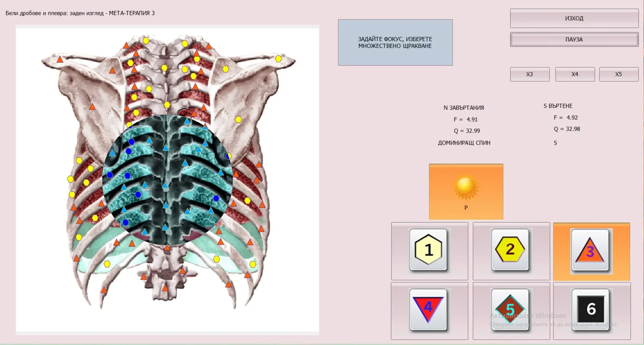Select the teal diamond icon numbered 5

click(510, 309)
